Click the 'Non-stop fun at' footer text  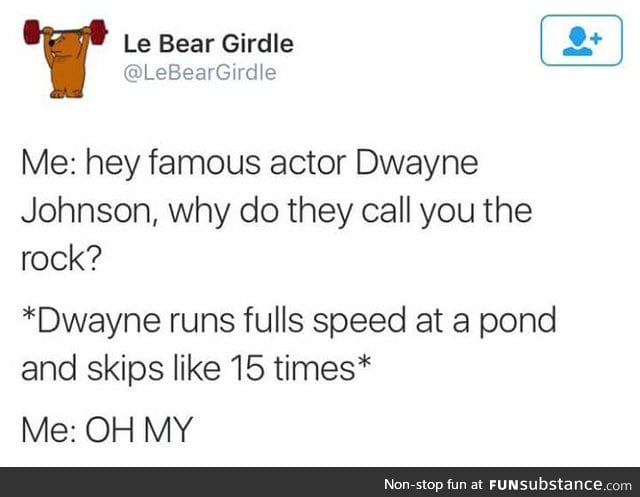coord(433,484)
